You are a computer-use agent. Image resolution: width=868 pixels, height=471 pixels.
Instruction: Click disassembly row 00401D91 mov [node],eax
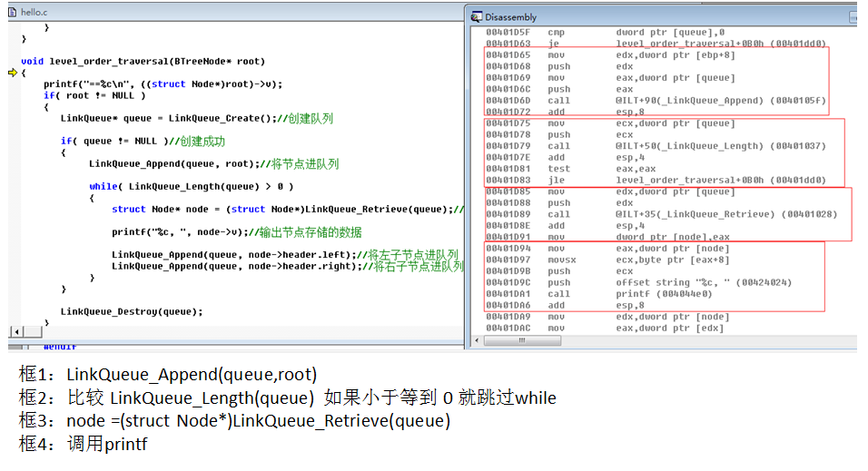(x=607, y=237)
